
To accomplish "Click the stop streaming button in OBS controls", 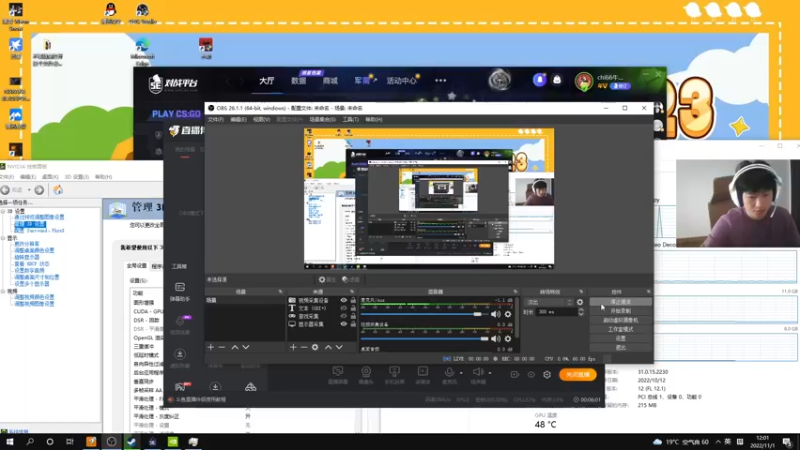I will coord(620,302).
